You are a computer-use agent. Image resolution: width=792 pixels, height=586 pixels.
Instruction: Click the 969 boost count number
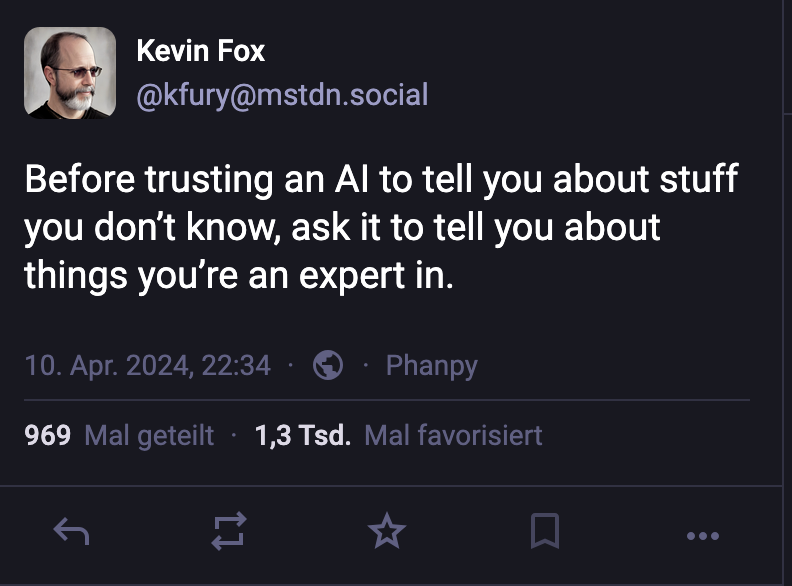pos(47,435)
